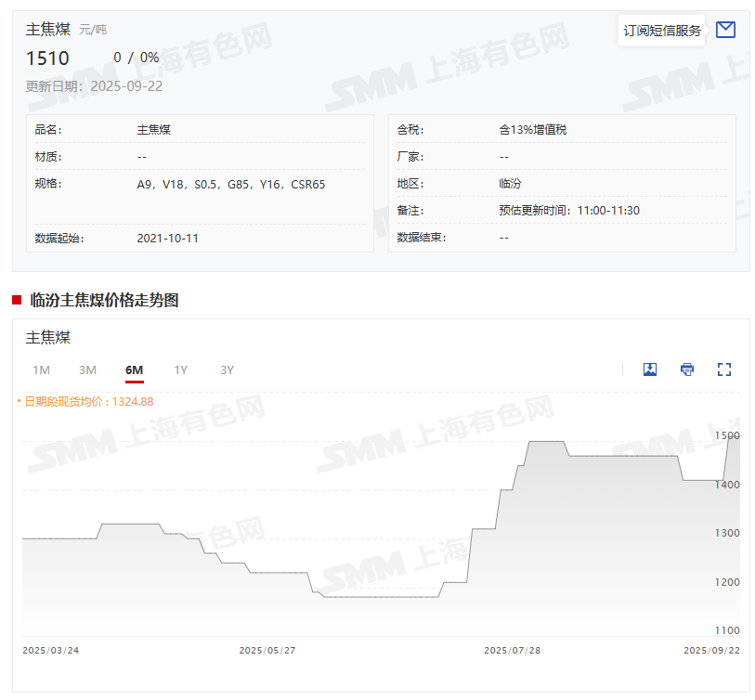Save chart as image icon
Image resolution: width=755 pixels, height=700 pixels.
[650, 369]
